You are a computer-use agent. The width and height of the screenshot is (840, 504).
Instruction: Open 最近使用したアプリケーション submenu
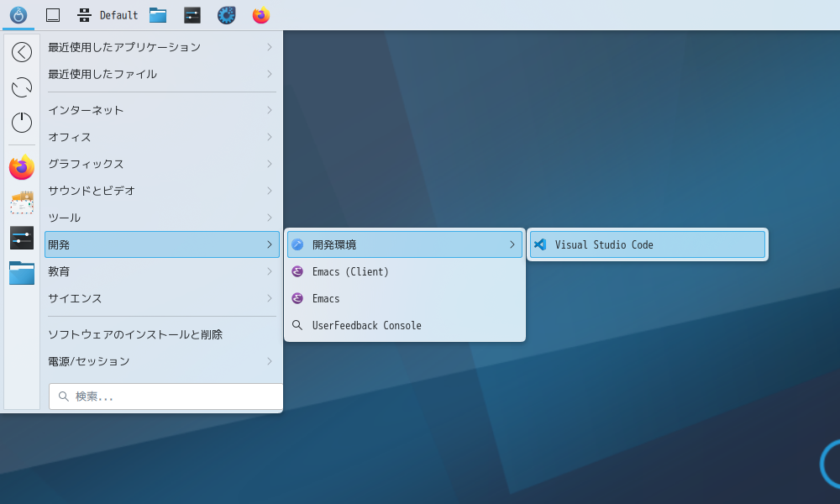[x=161, y=47]
